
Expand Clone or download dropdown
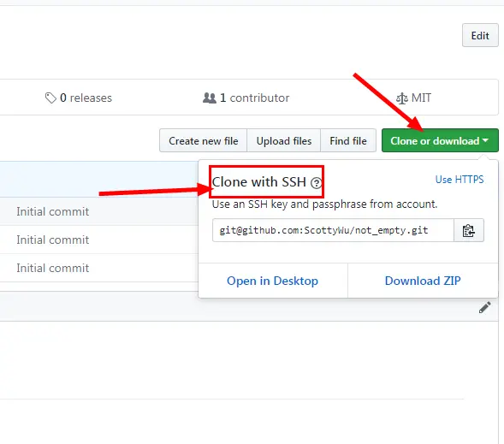(x=440, y=140)
